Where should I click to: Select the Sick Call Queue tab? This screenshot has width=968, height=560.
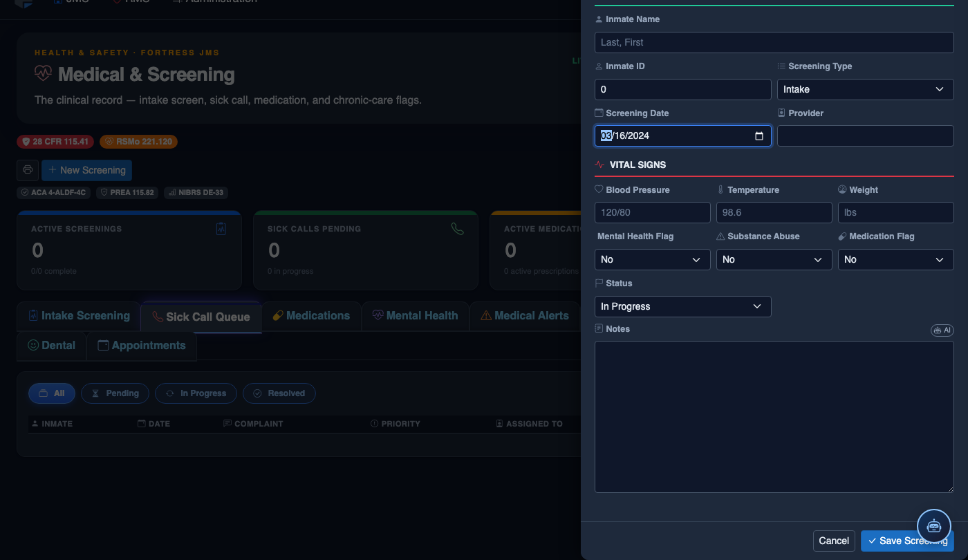pyautogui.click(x=201, y=317)
